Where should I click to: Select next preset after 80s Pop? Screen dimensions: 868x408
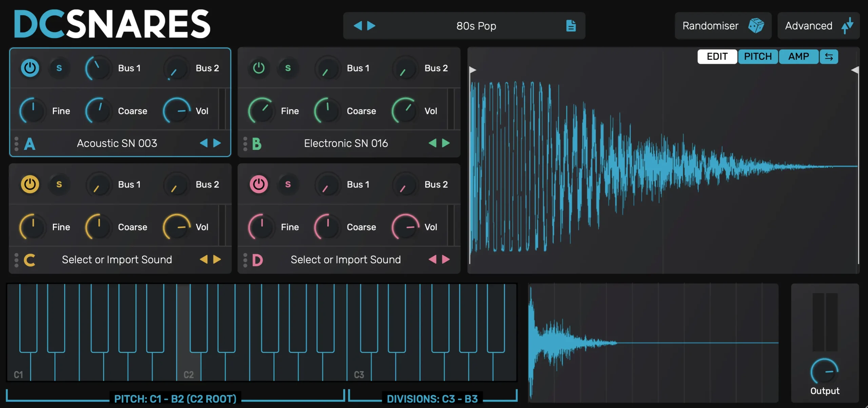point(371,26)
